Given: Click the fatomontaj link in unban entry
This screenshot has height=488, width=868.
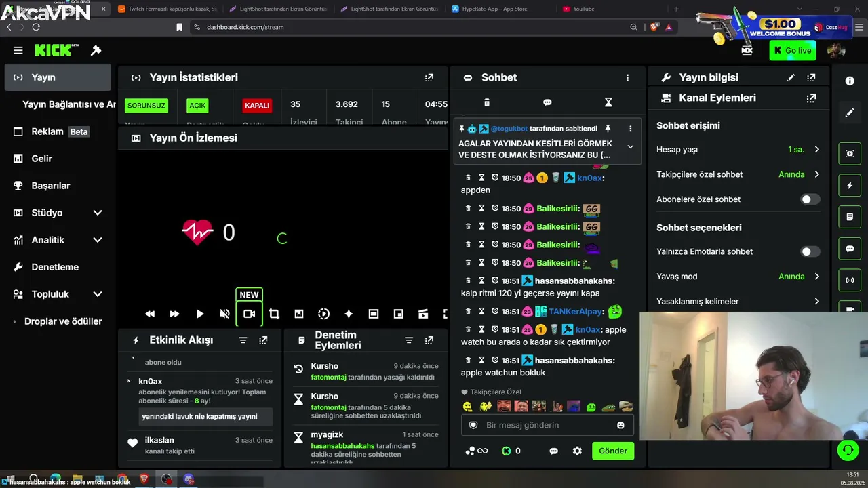Looking at the screenshot, I should pos(328,377).
